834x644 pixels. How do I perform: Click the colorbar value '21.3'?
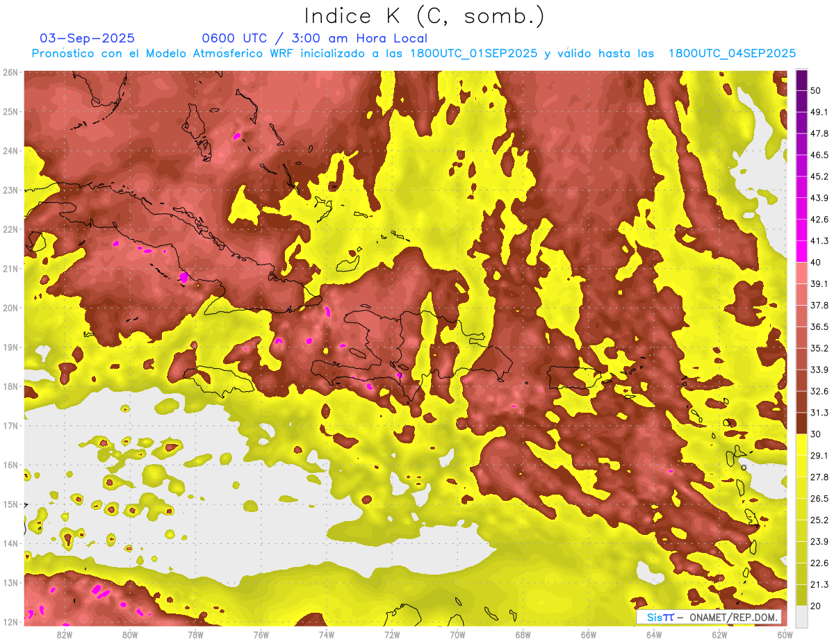pyautogui.click(x=819, y=585)
